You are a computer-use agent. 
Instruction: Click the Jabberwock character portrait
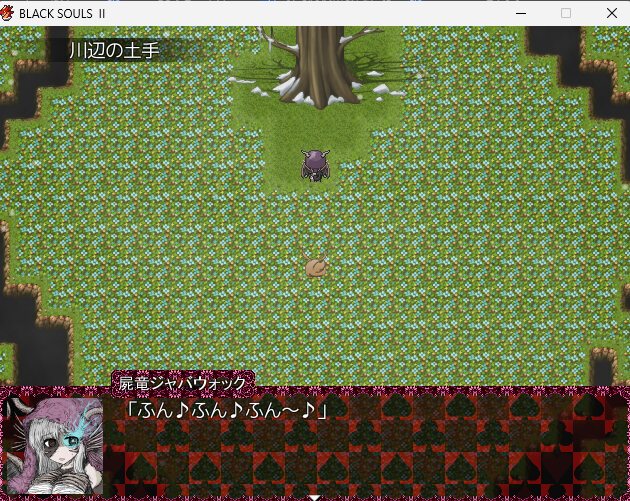pyautogui.click(x=55, y=446)
